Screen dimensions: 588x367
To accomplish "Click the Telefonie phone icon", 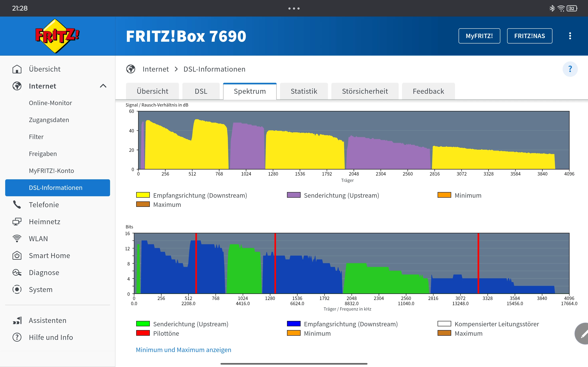I will tap(17, 205).
